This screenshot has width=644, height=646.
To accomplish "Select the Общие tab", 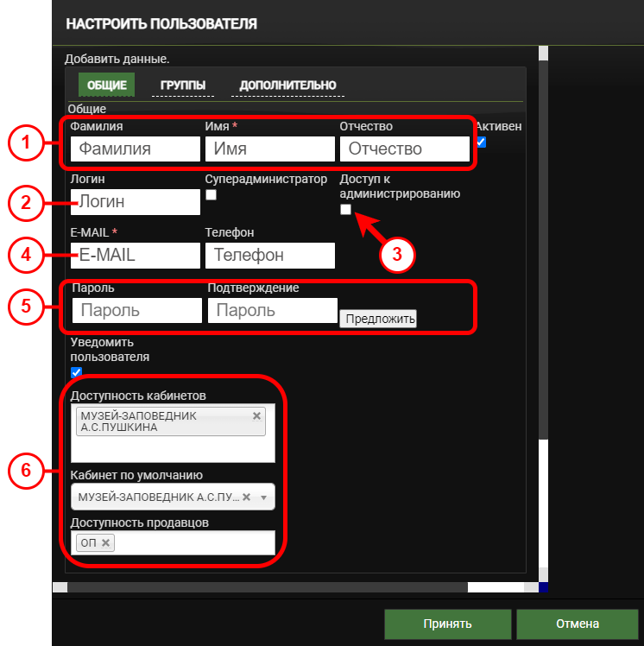I will coord(107,85).
